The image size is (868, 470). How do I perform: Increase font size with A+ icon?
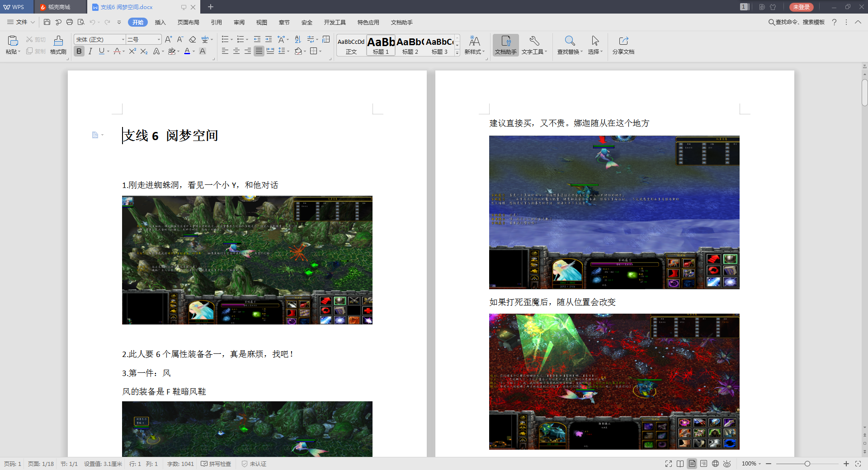168,40
